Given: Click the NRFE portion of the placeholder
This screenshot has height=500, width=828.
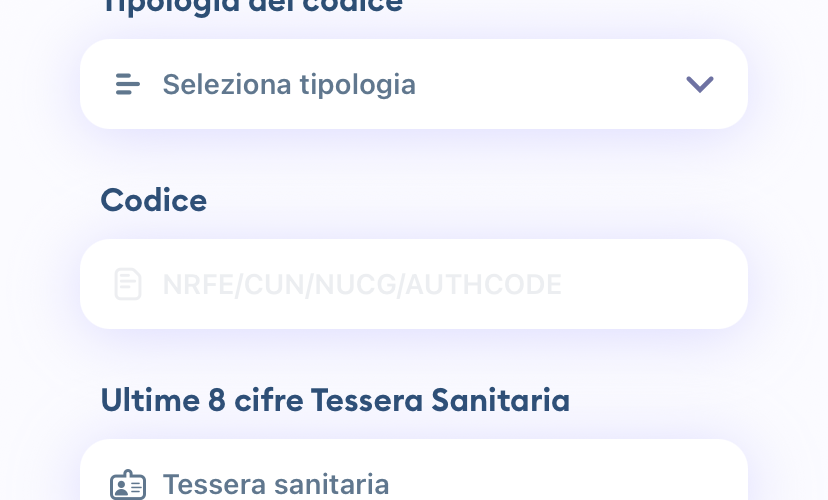Looking at the screenshot, I should [x=198, y=285].
